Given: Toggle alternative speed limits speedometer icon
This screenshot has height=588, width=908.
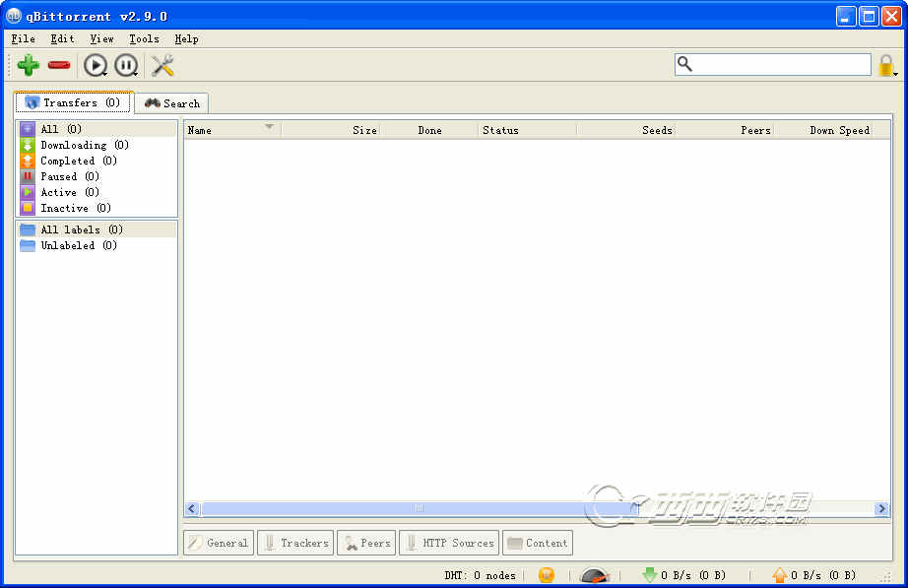Looking at the screenshot, I should (x=595, y=575).
